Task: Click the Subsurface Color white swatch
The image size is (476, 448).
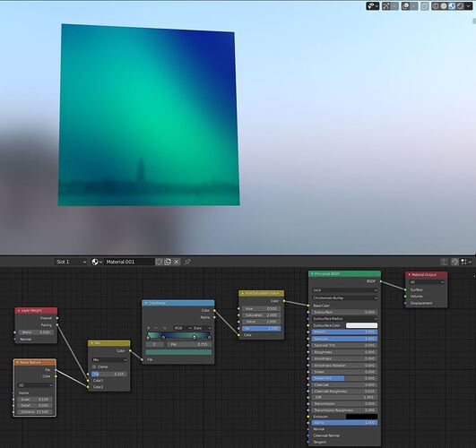Action: 362,325
